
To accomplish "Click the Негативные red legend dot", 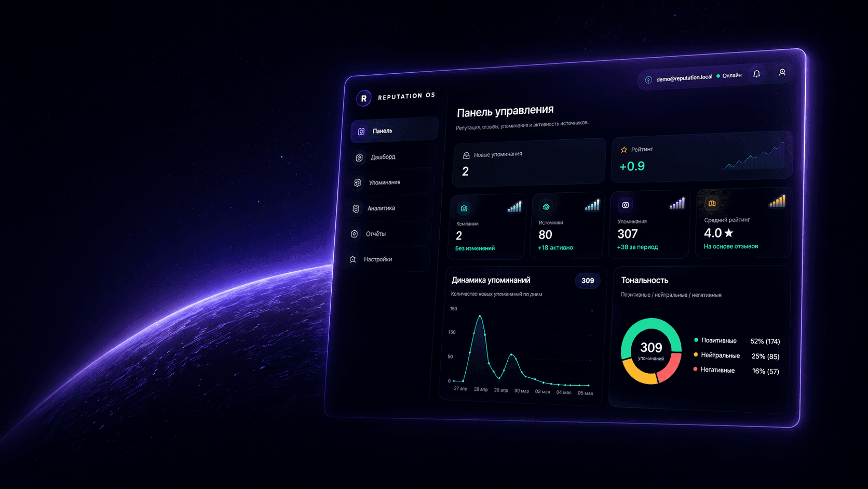I will pyautogui.click(x=695, y=369).
